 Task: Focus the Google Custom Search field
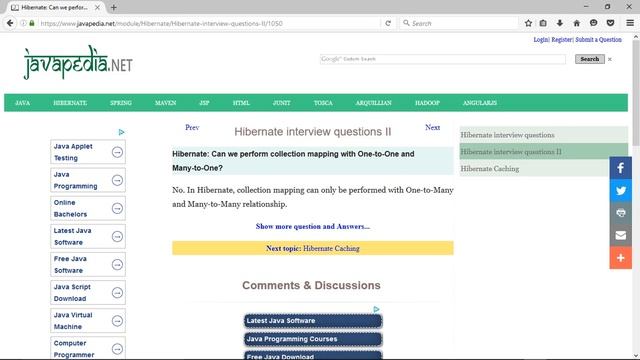[x=443, y=59]
